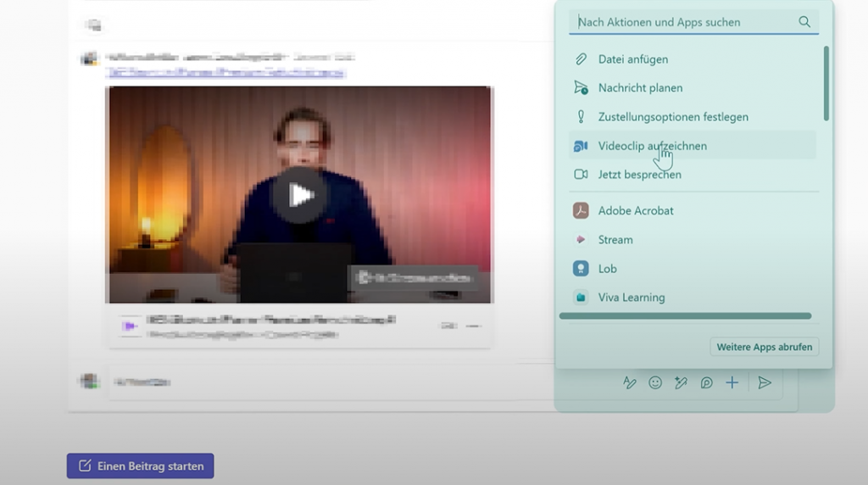868x485 pixels.
Task: Click 'Einen Beitrag starten' button
Action: (x=140, y=466)
